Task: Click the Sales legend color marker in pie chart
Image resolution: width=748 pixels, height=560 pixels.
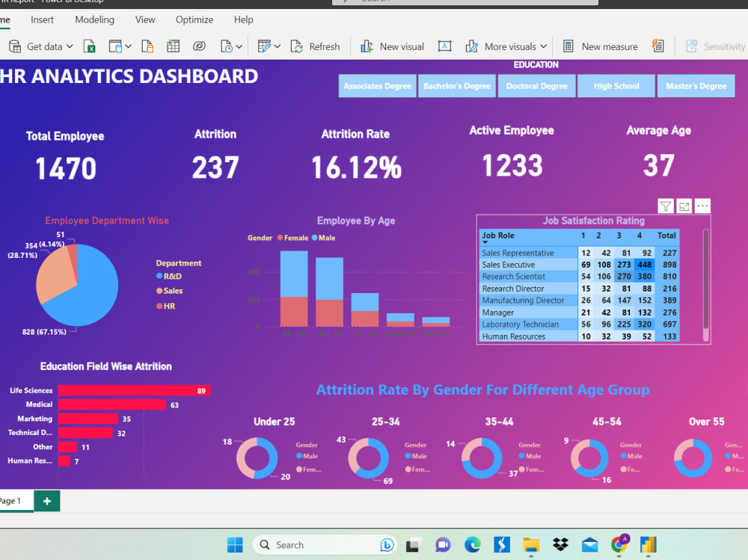Action: 160,291
